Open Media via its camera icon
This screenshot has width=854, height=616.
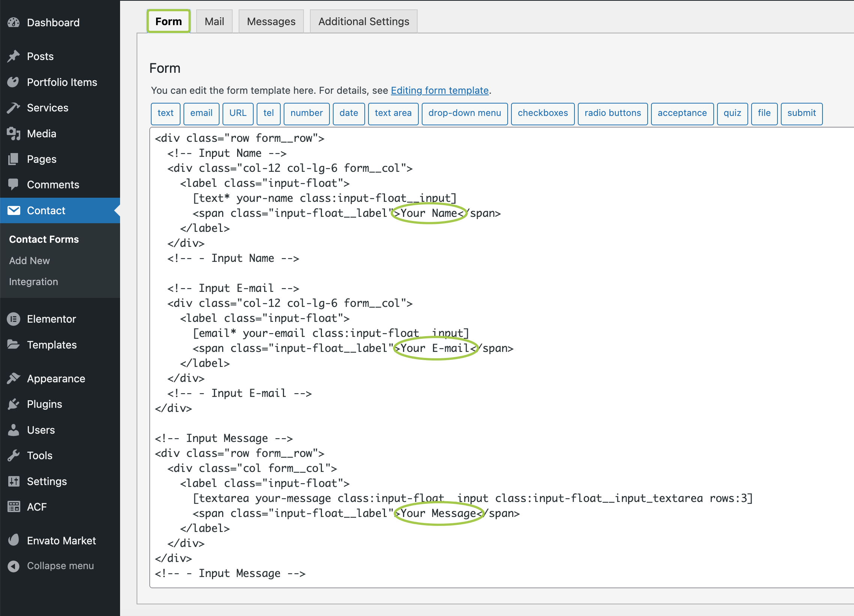pyautogui.click(x=14, y=134)
